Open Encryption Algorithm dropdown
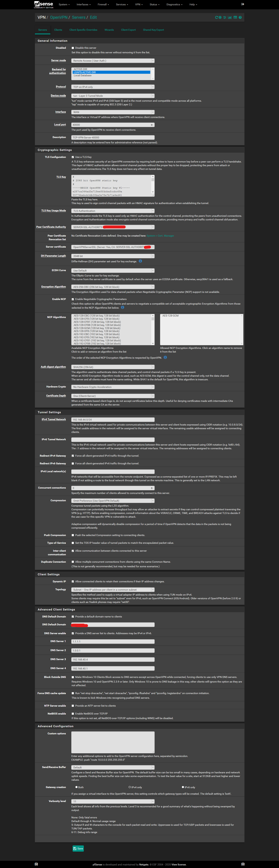The width and height of the screenshot is (279, 868). (113, 287)
